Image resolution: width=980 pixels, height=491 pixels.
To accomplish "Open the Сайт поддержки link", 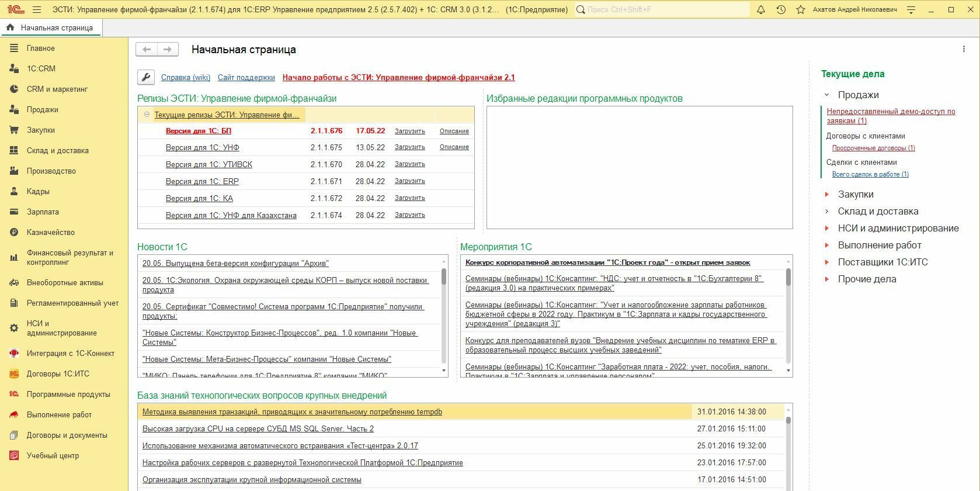I will tap(246, 77).
